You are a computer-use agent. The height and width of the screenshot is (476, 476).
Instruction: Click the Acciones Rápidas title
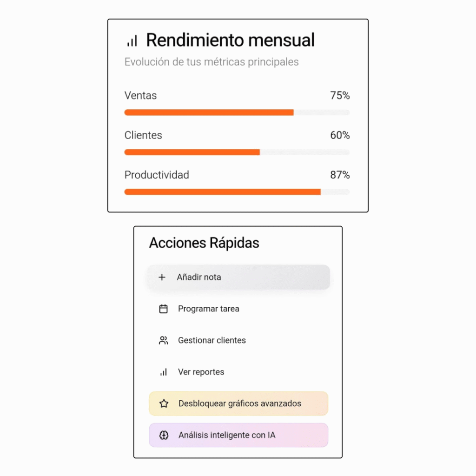click(x=204, y=243)
